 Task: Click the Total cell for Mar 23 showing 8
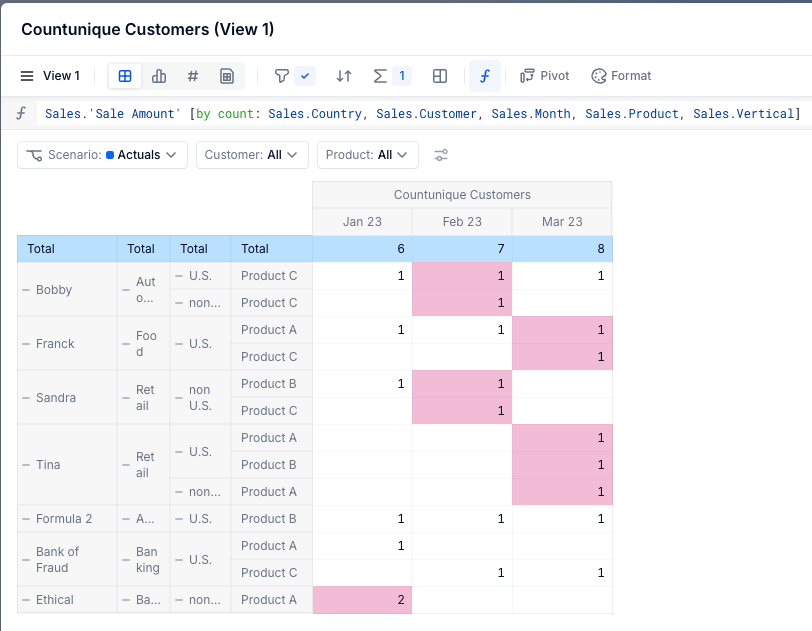coord(562,249)
